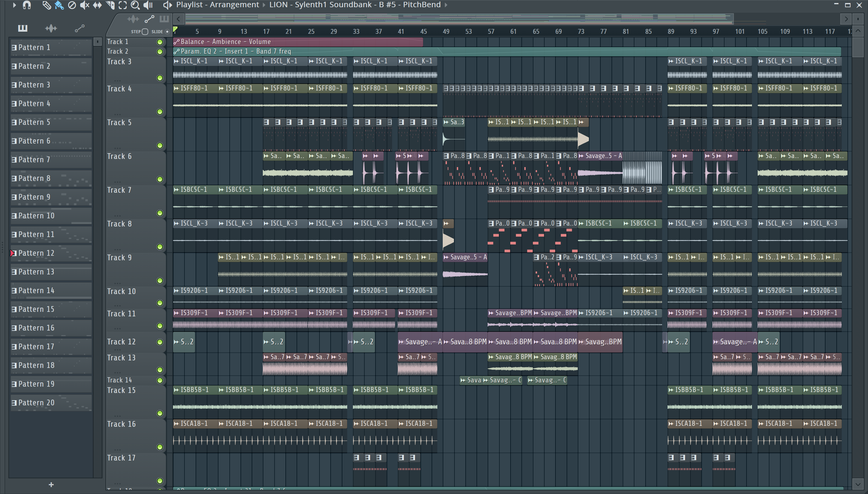
Task: Choose the Select tool
Action: 123,5
